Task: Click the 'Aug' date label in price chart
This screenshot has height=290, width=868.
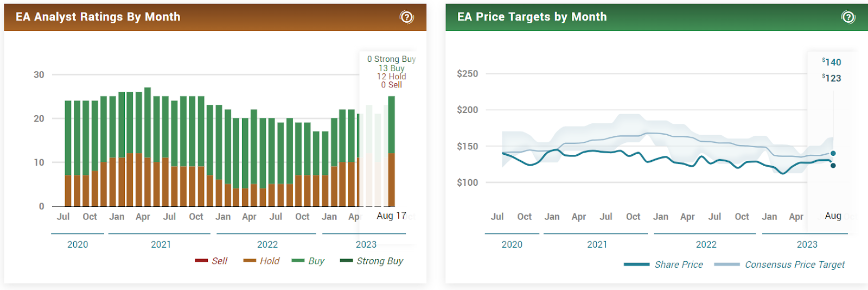Action: coord(833,216)
